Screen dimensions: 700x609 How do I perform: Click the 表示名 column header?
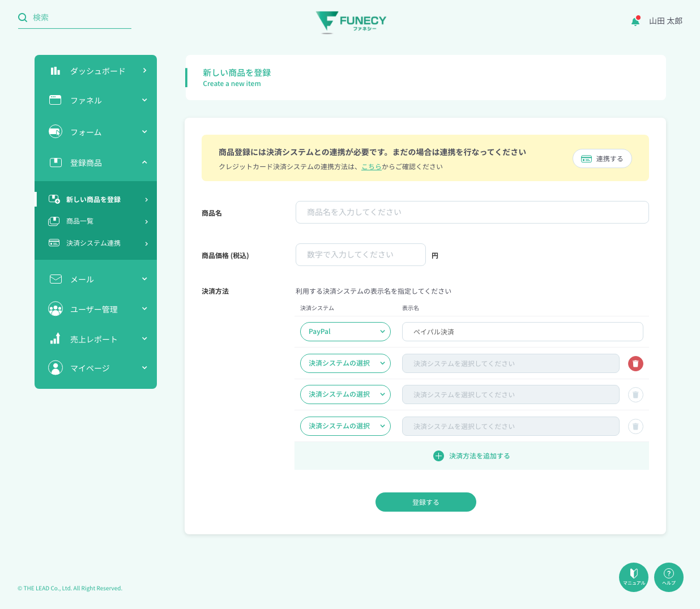point(411,308)
